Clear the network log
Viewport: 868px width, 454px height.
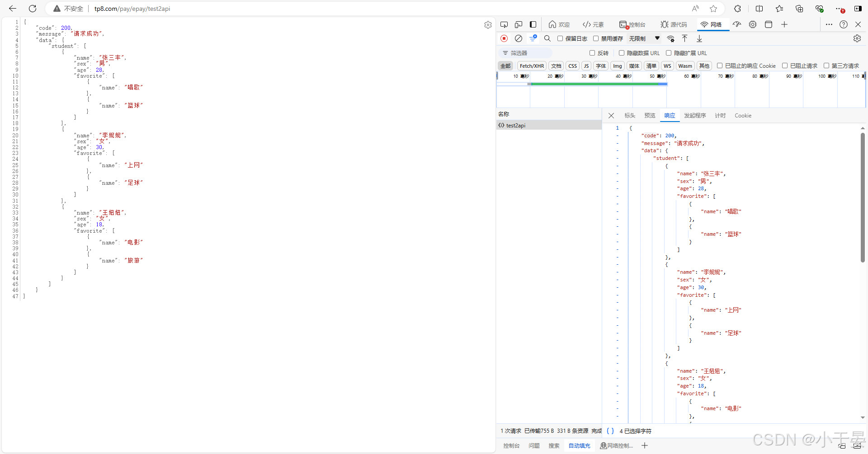coord(519,38)
